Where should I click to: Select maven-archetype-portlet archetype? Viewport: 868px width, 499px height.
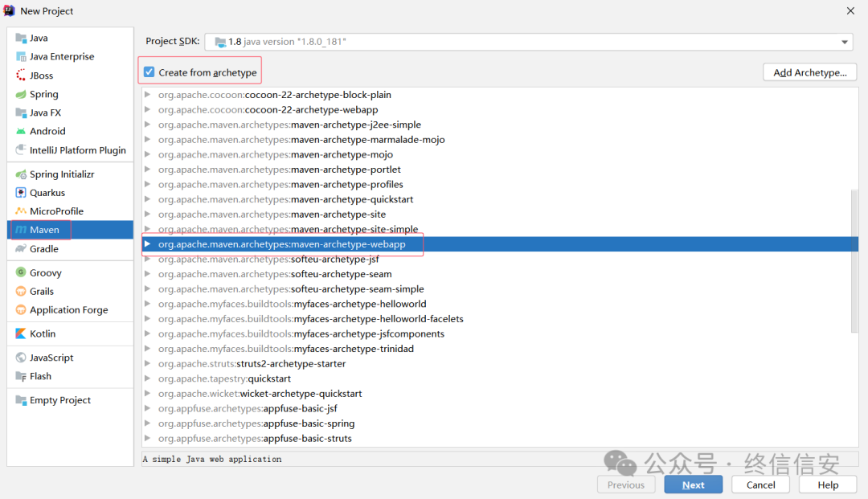[500, 170]
